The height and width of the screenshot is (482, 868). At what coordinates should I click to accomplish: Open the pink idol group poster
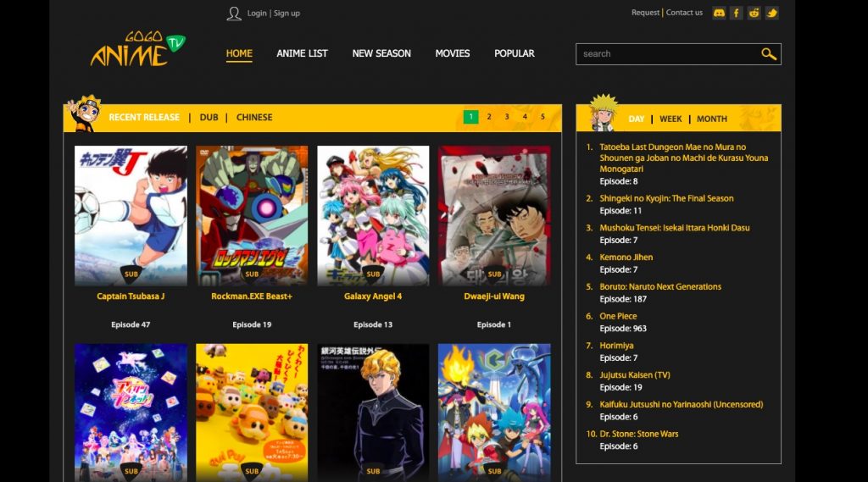131,413
